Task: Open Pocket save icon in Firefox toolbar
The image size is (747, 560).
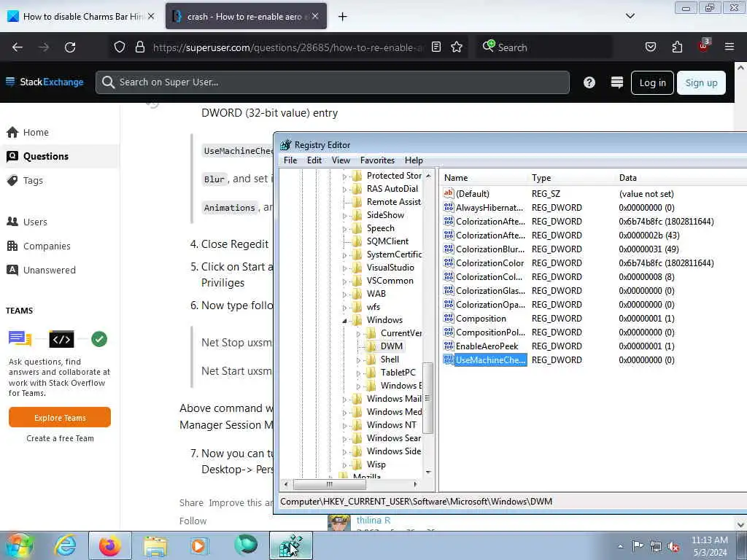Action: [x=651, y=47]
